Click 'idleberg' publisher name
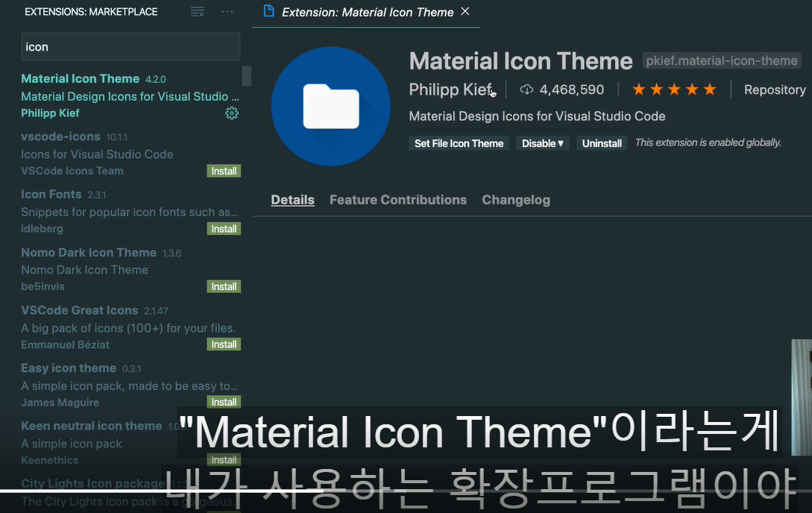Viewport: 812px width, 513px height. pos(42,228)
